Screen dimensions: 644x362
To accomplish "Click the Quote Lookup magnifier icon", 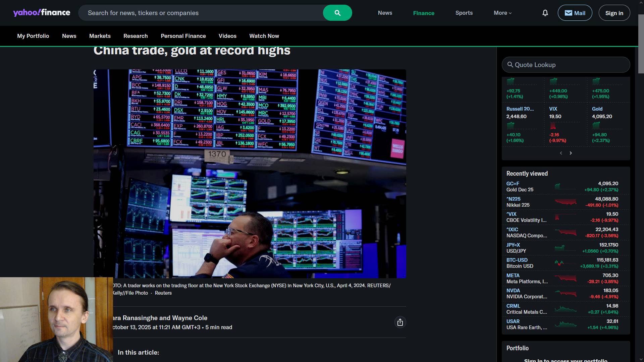I will click(510, 65).
